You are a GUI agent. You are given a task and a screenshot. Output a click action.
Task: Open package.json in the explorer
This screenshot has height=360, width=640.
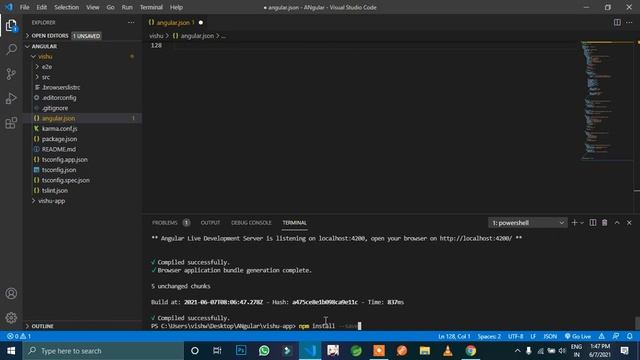pyautogui.click(x=60, y=139)
